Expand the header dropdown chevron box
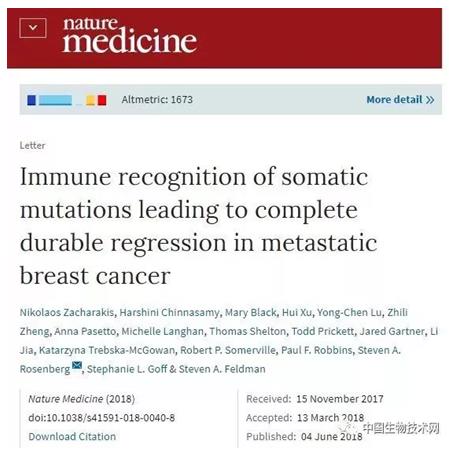Image resolution: width=449 pixels, height=465 pixels. tap(33, 28)
